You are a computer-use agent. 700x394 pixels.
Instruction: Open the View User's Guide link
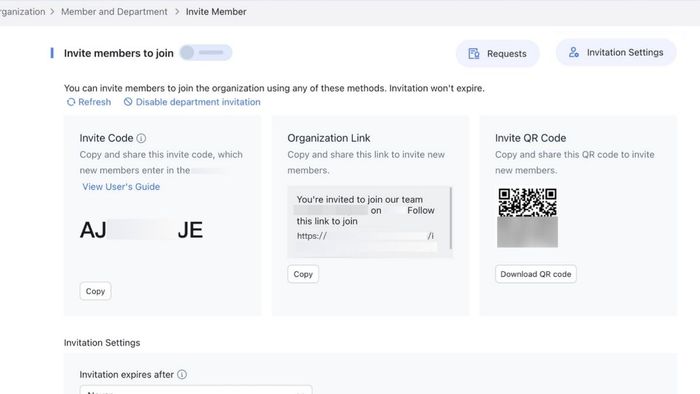[x=121, y=187]
